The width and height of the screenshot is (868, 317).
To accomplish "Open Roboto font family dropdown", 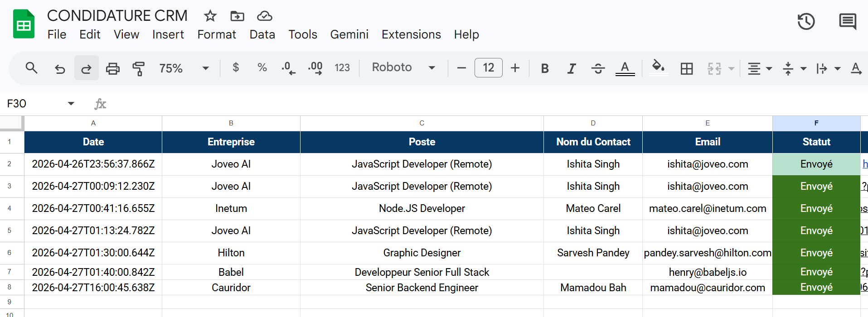I will pyautogui.click(x=403, y=67).
